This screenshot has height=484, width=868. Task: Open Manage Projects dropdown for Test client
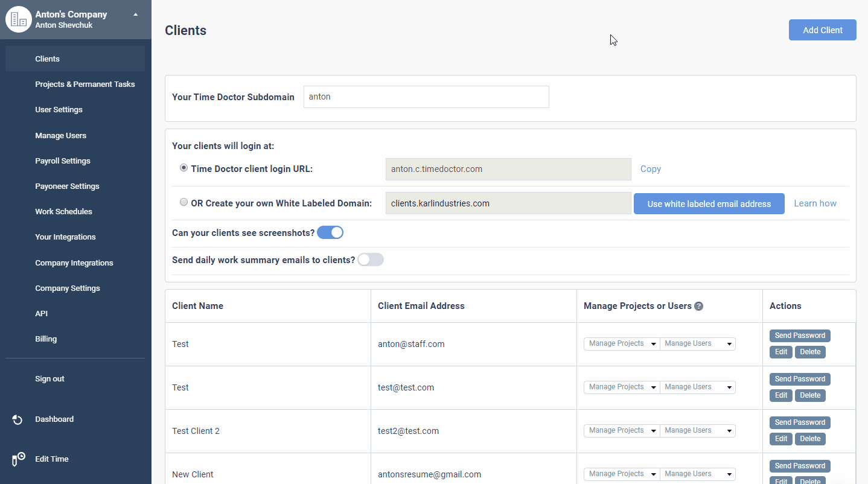point(621,343)
